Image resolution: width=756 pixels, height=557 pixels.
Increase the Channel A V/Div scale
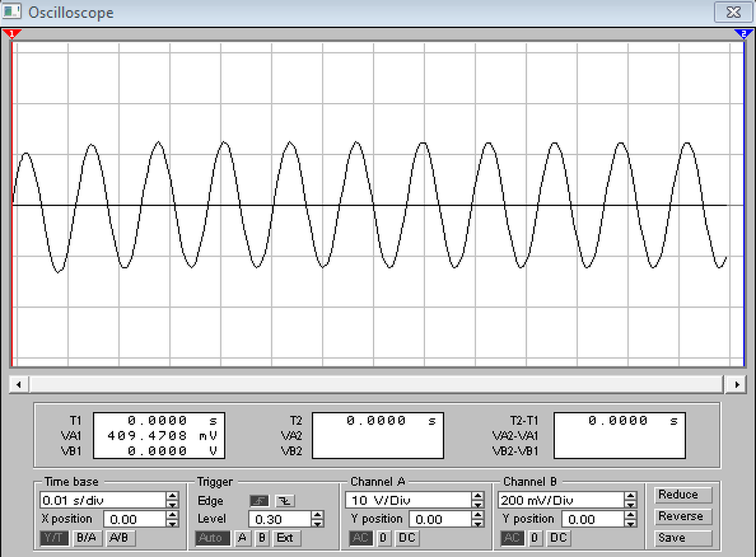pos(478,496)
